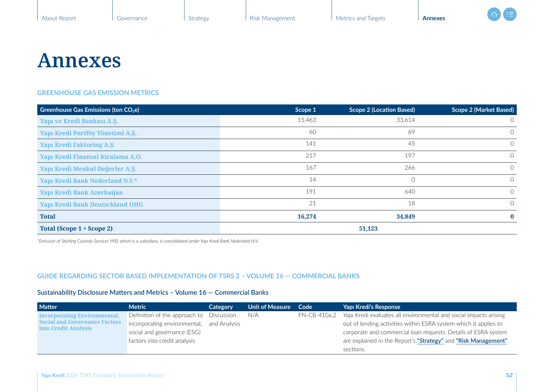Click the Yapı Kredi's Response column header
This screenshot has width=554, height=392.
pos(371,307)
